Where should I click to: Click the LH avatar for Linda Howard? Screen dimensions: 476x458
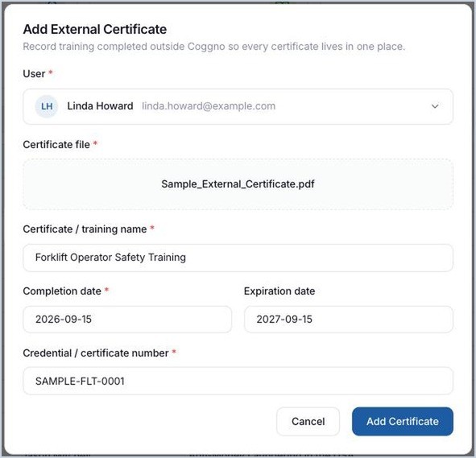(x=47, y=106)
